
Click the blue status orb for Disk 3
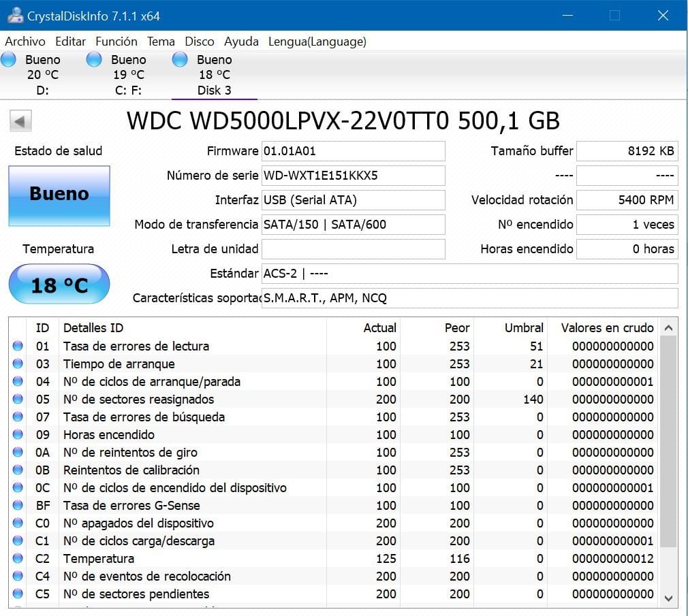click(180, 60)
